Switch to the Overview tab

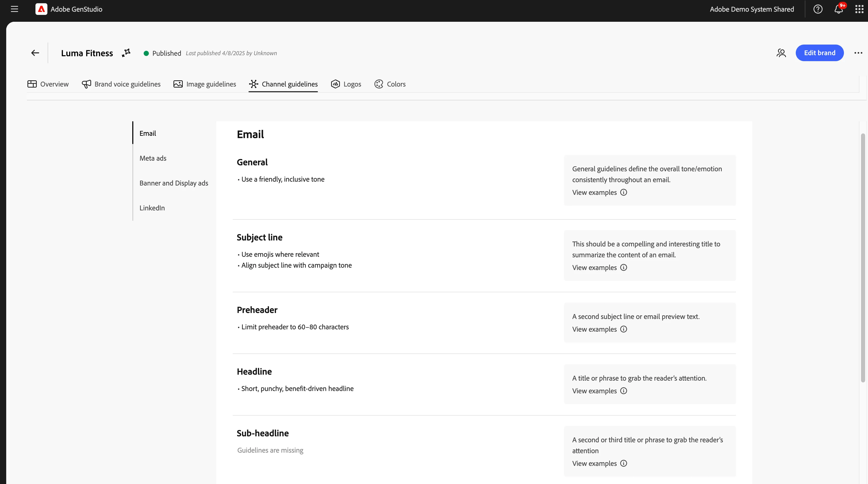coord(48,84)
